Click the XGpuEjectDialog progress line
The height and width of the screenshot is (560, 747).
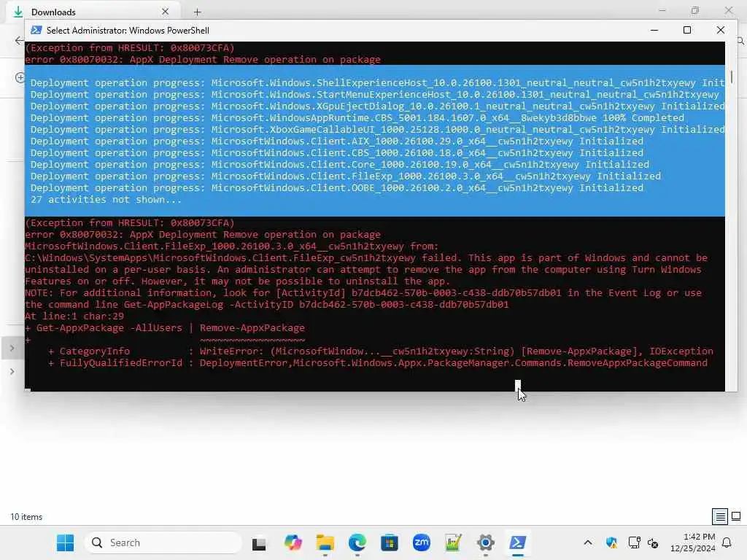[x=377, y=106]
